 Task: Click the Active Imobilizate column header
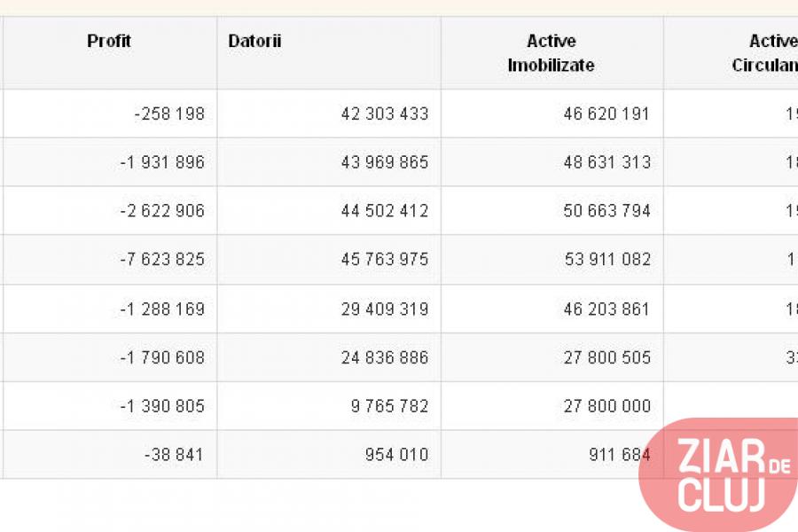click(x=551, y=53)
